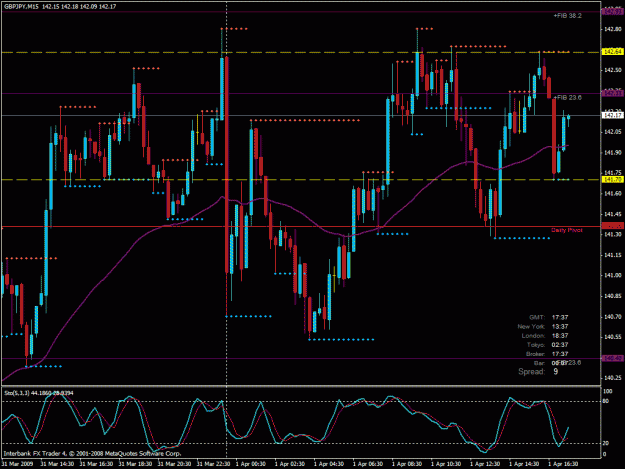Viewport: 625px width, 469px height.
Task: Click the 31 Mar 14:30 time label
Action: click(57, 464)
